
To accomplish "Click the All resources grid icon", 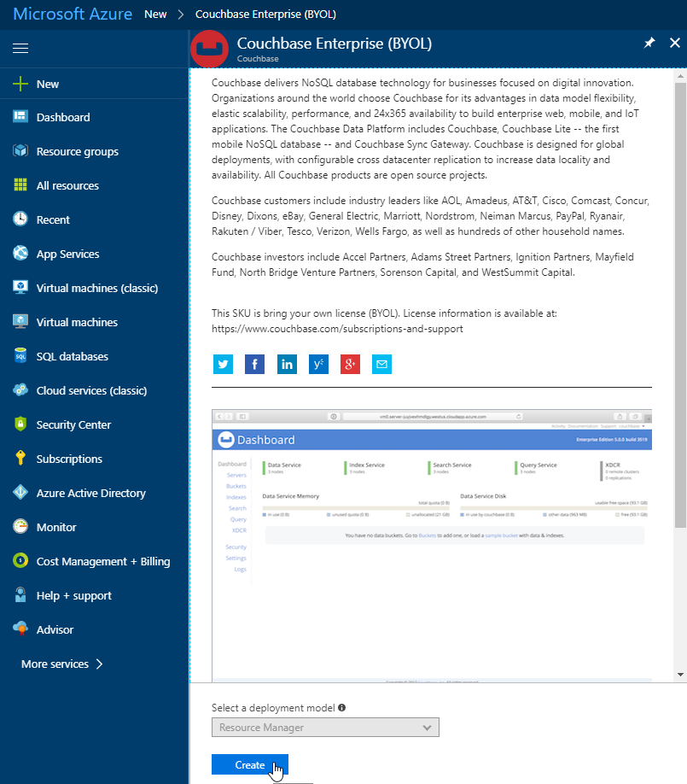I will [20, 185].
